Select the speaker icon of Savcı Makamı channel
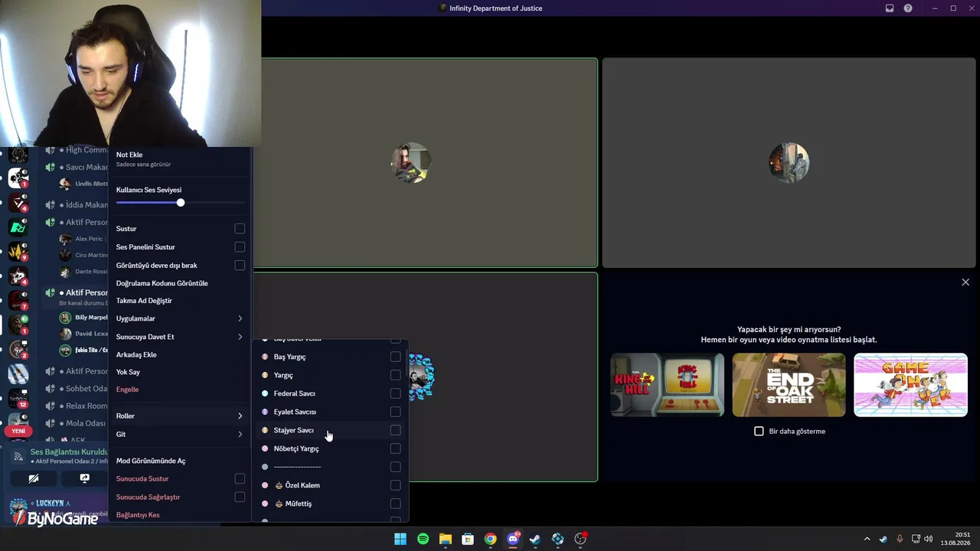The height and width of the screenshot is (551, 980). coord(51,168)
